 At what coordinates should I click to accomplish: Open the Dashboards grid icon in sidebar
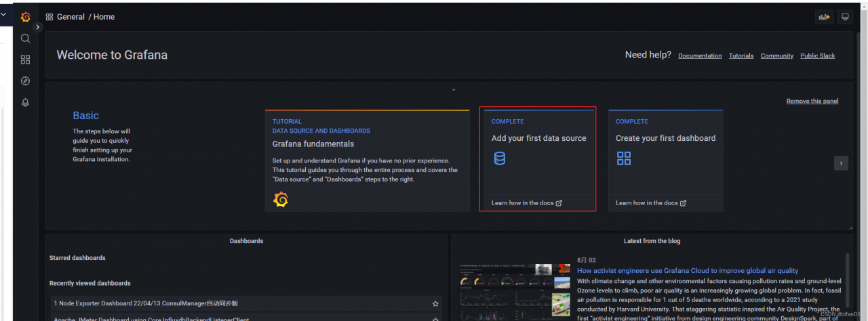25,60
